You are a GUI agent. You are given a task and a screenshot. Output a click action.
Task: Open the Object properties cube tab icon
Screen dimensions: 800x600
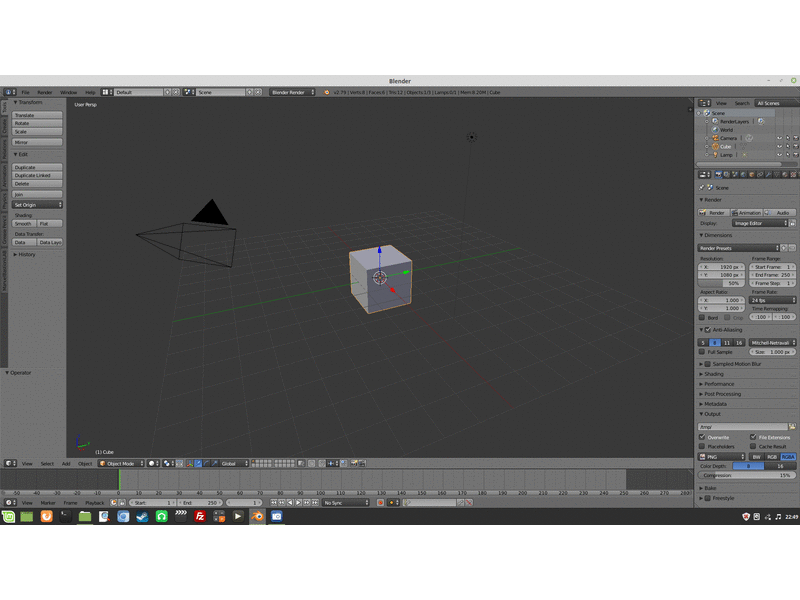(x=752, y=174)
